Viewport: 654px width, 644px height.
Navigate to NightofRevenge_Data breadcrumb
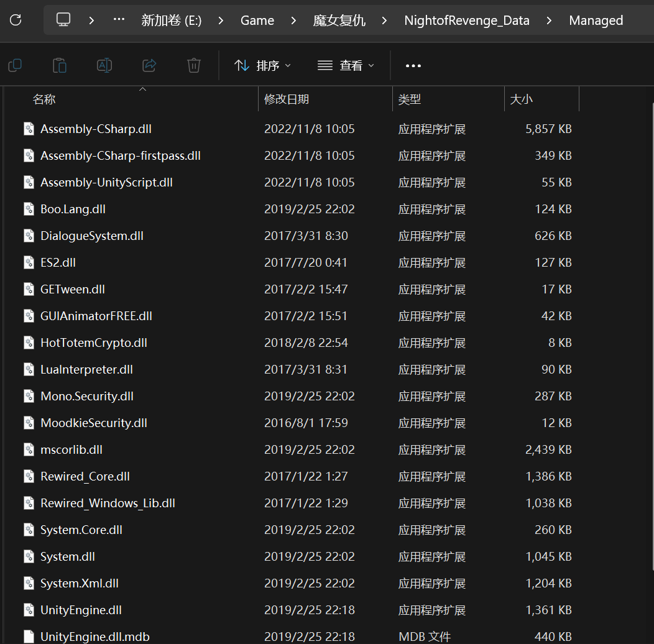[x=466, y=21]
